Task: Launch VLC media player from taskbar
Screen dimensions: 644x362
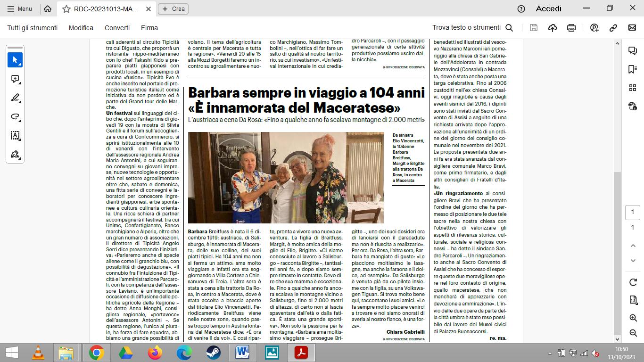Action: [38, 353]
